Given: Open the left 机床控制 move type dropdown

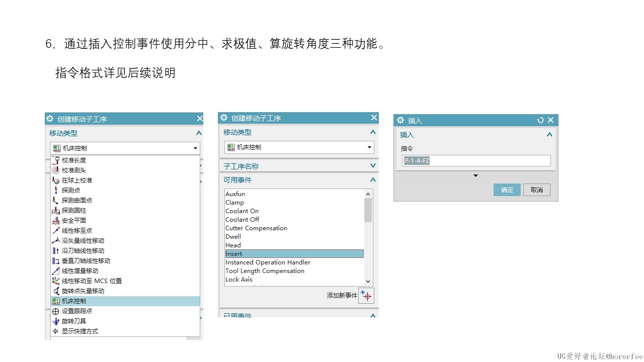Looking at the screenshot, I should (125, 148).
